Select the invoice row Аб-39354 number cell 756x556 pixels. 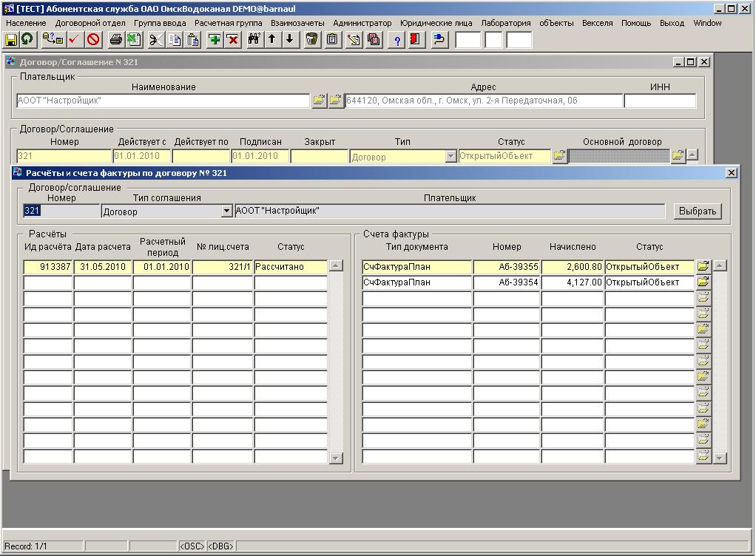(x=507, y=282)
